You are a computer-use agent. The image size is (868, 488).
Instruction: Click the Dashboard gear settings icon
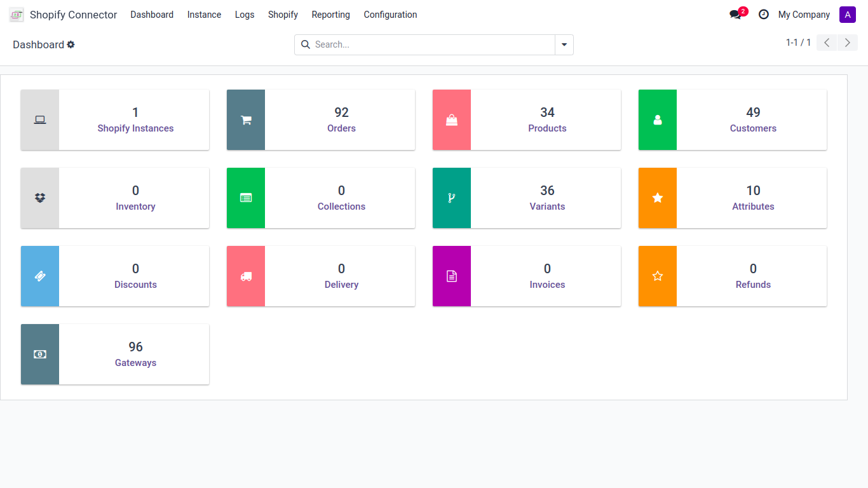[71, 44]
